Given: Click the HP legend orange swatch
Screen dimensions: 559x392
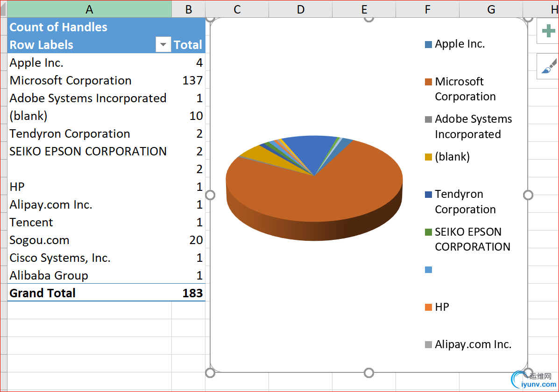Looking at the screenshot, I should pos(429,307).
